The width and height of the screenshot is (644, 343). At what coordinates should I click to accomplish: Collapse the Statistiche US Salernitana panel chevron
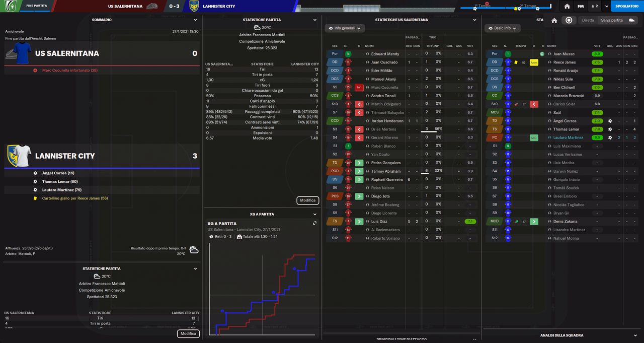(x=474, y=20)
